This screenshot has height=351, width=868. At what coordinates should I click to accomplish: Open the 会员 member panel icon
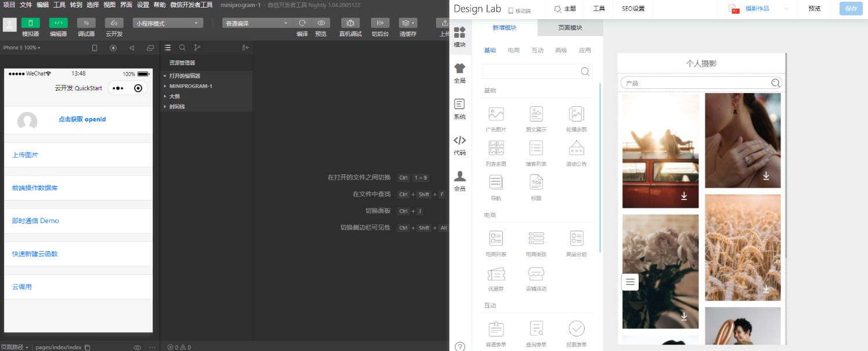pyautogui.click(x=460, y=180)
